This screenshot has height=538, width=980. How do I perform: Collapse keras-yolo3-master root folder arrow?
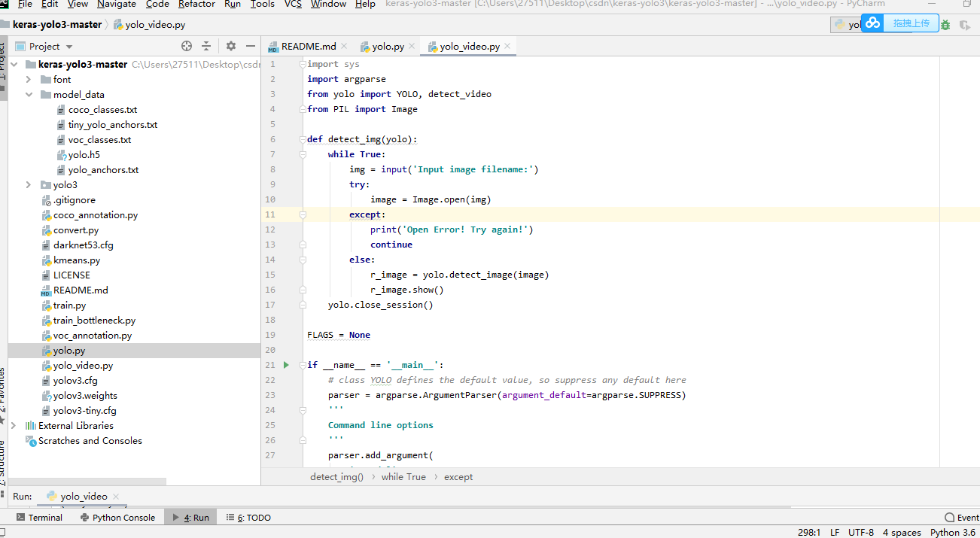tap(15, 65)
